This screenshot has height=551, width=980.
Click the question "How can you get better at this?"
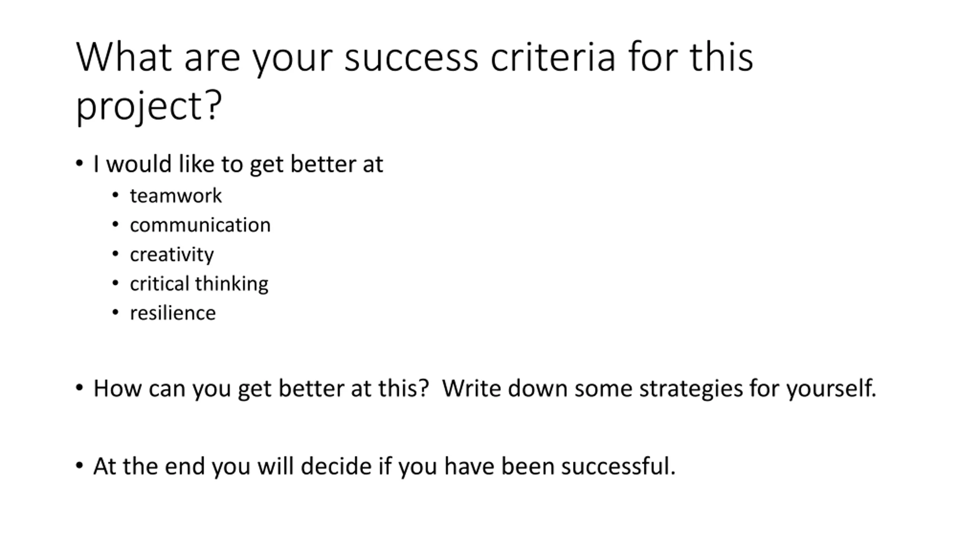(x=261, y=389)
